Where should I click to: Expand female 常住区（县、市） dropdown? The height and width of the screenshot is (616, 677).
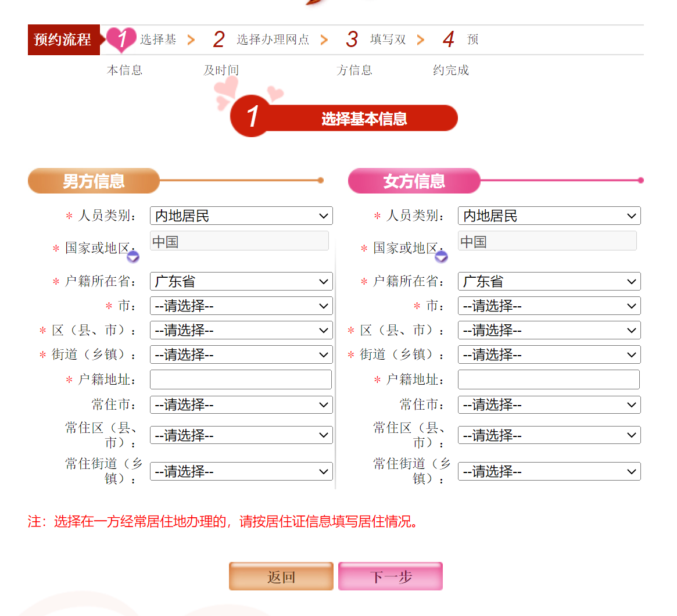point(549,435)
